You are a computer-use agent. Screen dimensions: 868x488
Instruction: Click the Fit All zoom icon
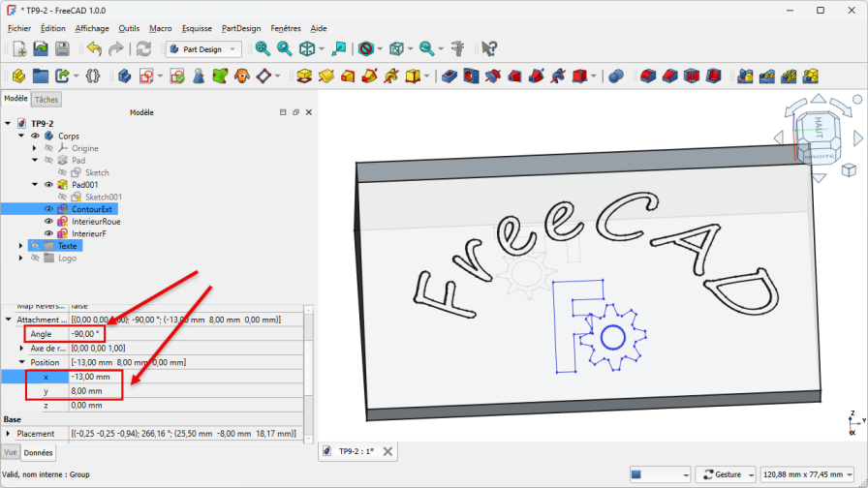[263, 48]
